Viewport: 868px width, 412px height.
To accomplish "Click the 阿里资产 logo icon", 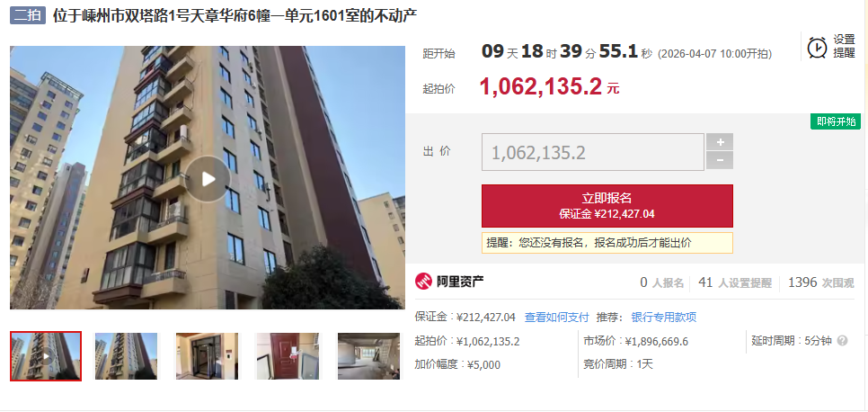I will (x=423, y=282).
